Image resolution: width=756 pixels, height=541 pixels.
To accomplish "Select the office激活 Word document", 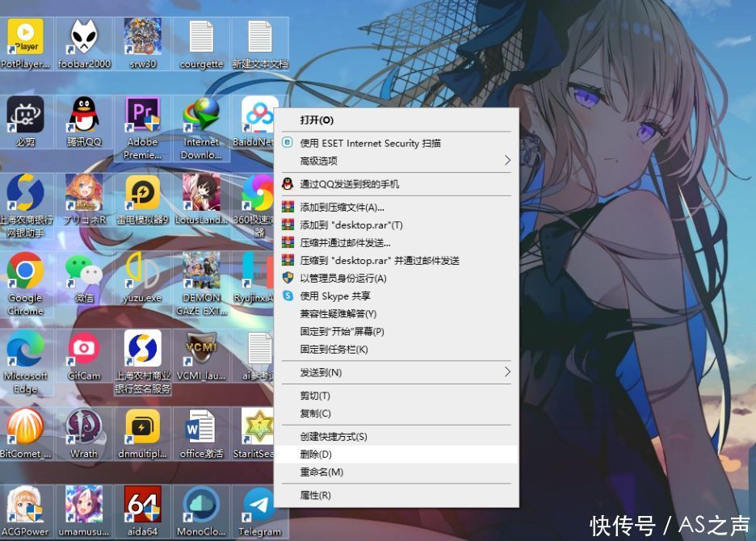I will 202,434.
